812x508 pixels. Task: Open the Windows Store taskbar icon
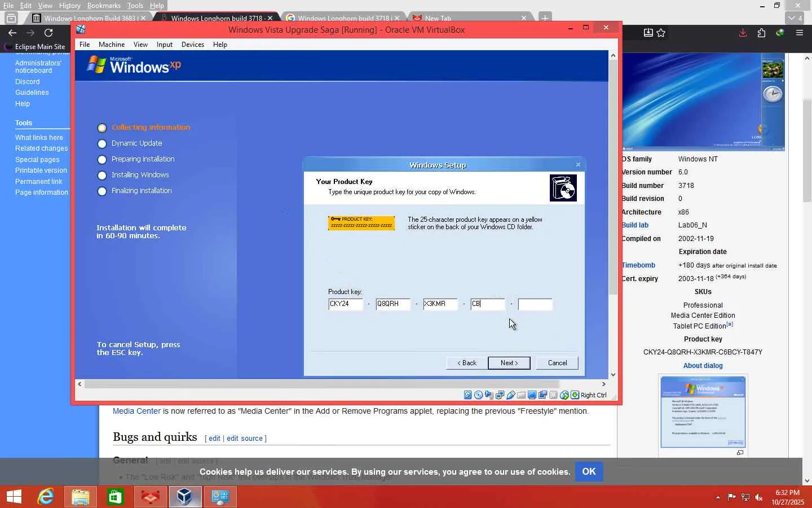115,497
